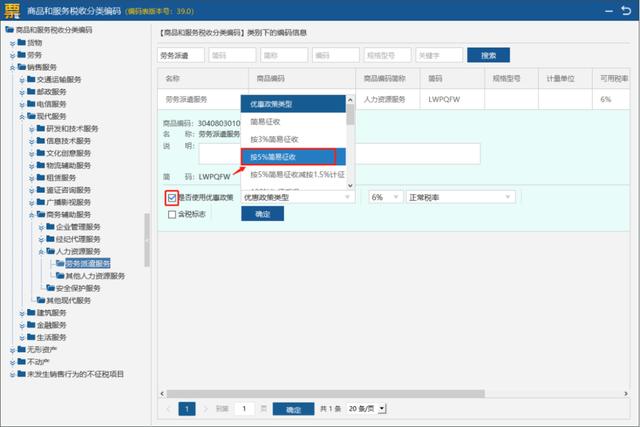Click the dropdown list's scroll-down arrow
Viewport: 640px width, 427px height.
[x=350, y=186]
